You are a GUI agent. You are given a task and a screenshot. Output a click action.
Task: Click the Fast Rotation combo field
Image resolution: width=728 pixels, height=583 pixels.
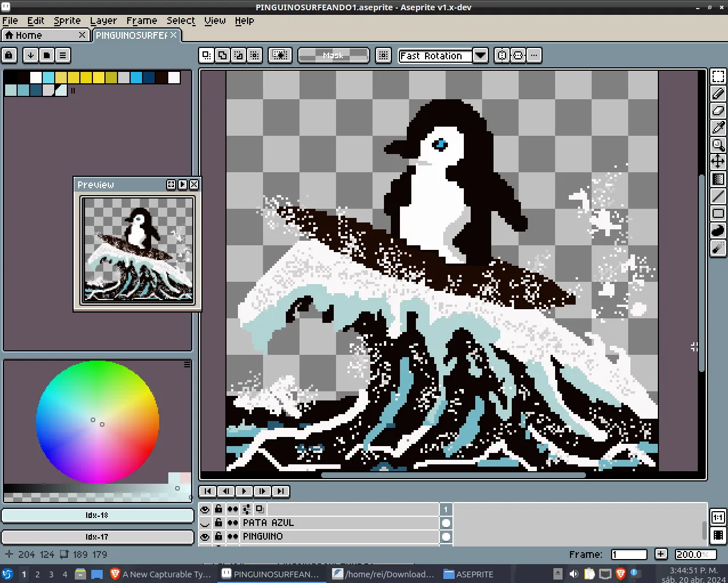435,55
